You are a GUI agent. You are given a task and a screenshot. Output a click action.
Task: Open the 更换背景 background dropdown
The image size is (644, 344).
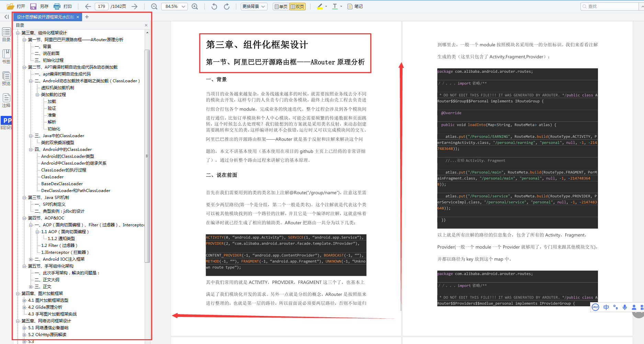[254, 7]
